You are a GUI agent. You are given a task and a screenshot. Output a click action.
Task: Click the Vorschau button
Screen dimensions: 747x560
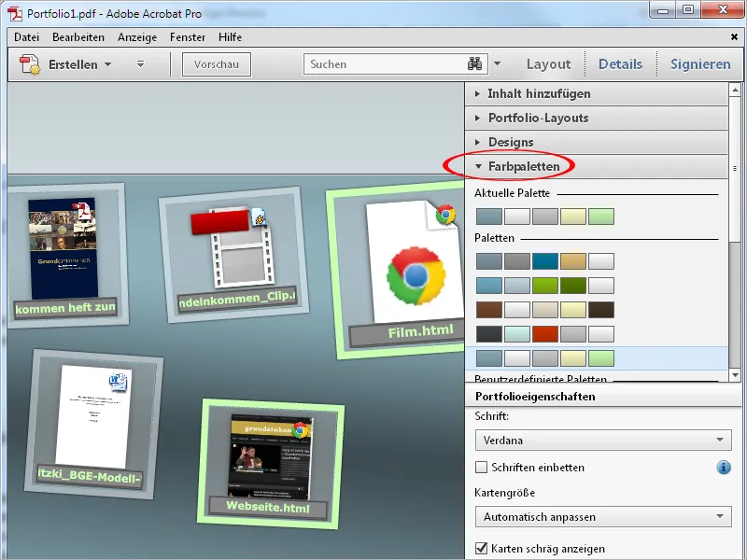[217, 64]
